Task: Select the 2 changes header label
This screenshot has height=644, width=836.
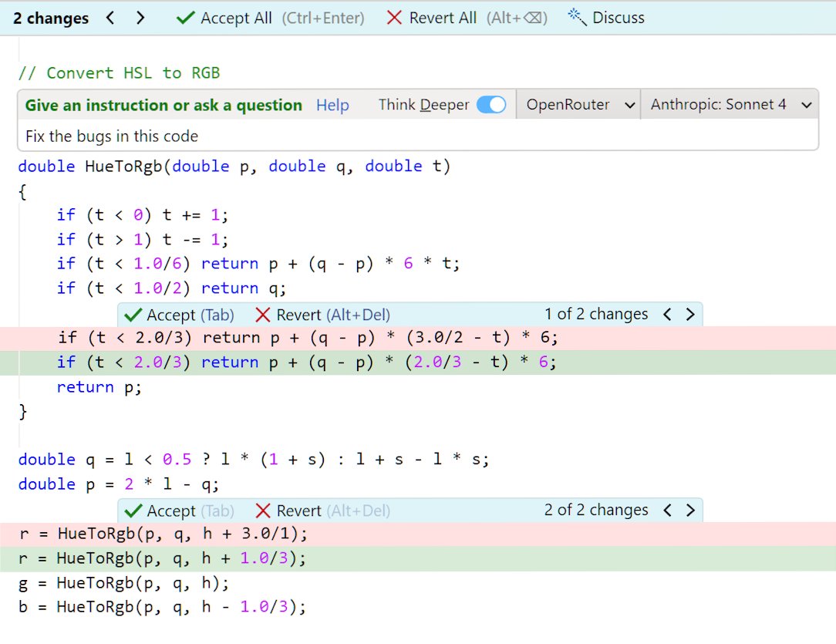Action: point(50,17)
